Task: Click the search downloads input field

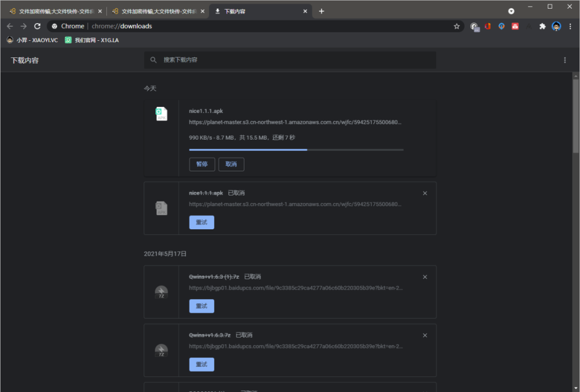Action: click(290, 60)
